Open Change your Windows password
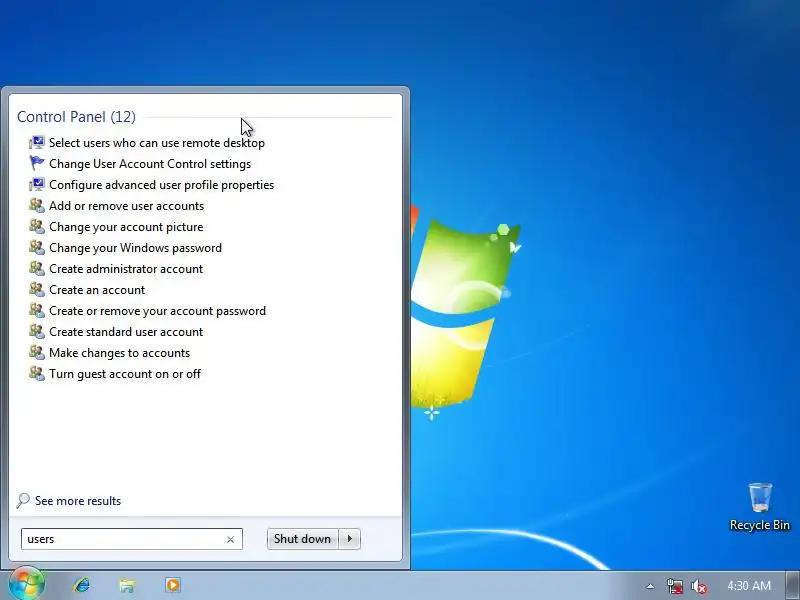 [135, 247]
